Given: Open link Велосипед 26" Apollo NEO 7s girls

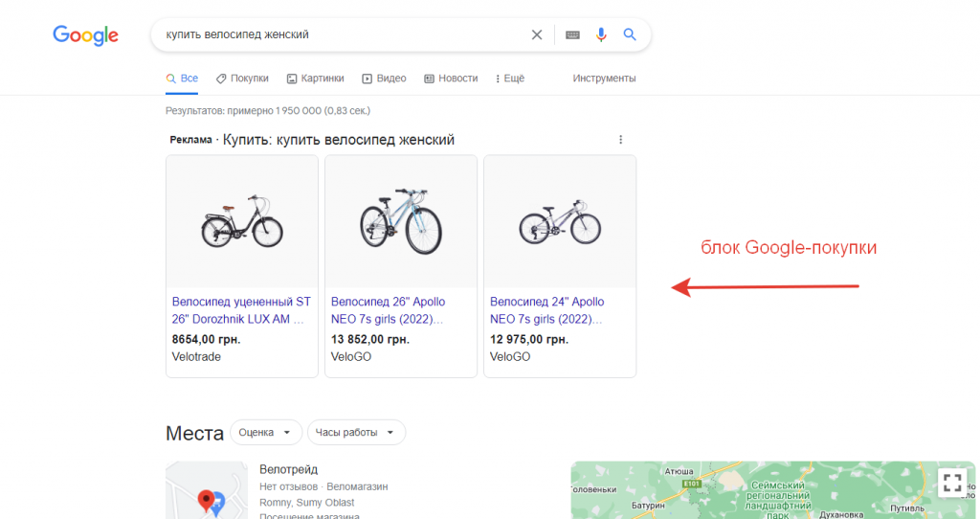Looking at the screenshot, I should 389,310.
